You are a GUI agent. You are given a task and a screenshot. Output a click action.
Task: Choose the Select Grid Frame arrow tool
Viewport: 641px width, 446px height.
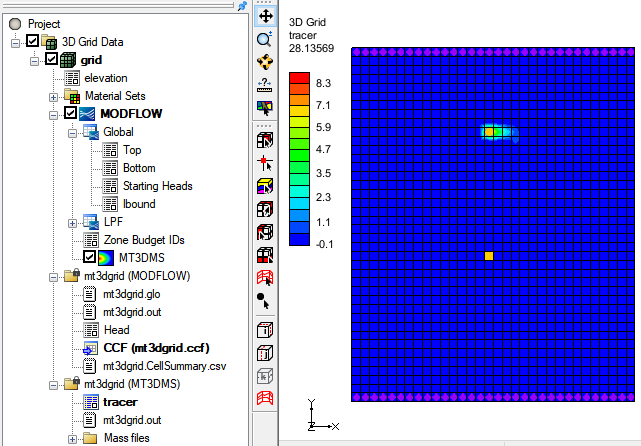tap(265, 278)
